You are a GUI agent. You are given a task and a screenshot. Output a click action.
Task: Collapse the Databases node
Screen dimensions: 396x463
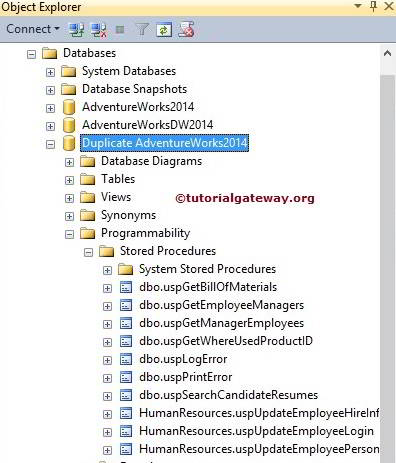(31, 54)
